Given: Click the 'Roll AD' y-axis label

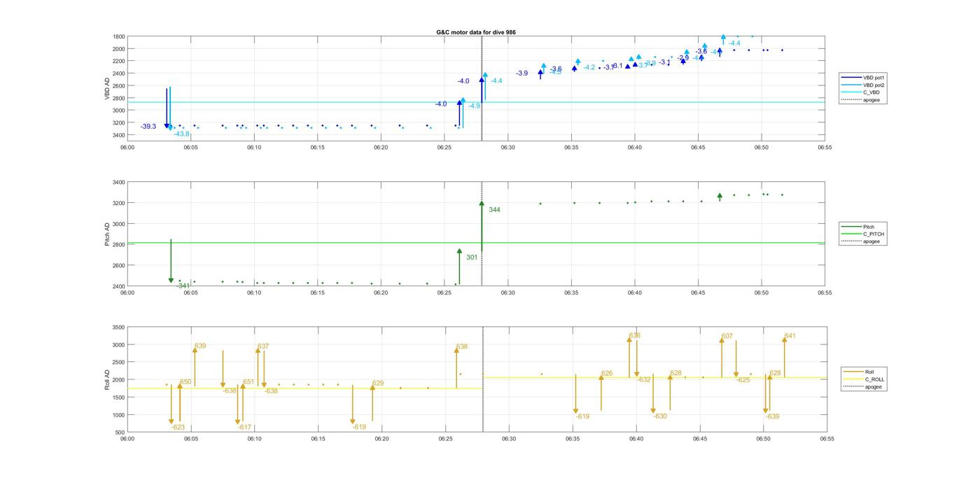Looking at the screenshot, I should (x=107, y=380).
